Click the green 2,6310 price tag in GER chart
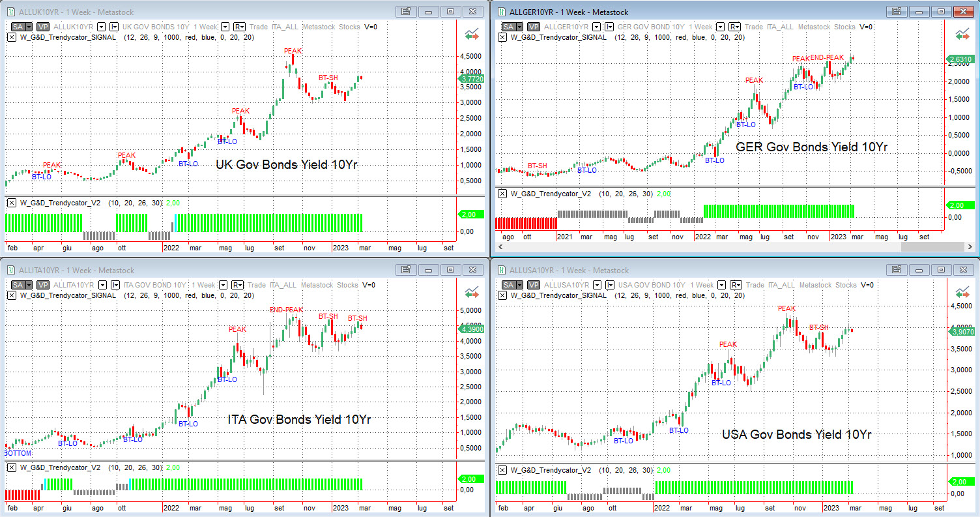The height and width of the screenshot is (517, 980). (x=960, y=60)
